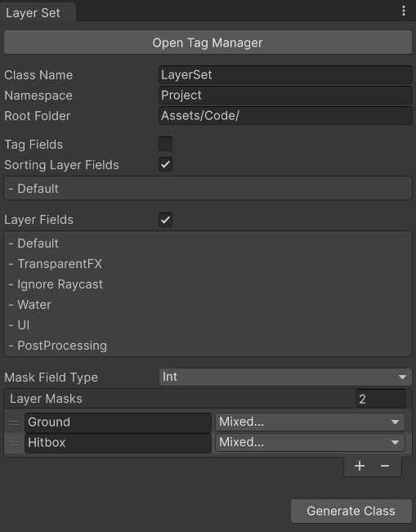416x532 pixels.
Task: Grab the Hitbox row reorder handle
Action: [14, 443]
